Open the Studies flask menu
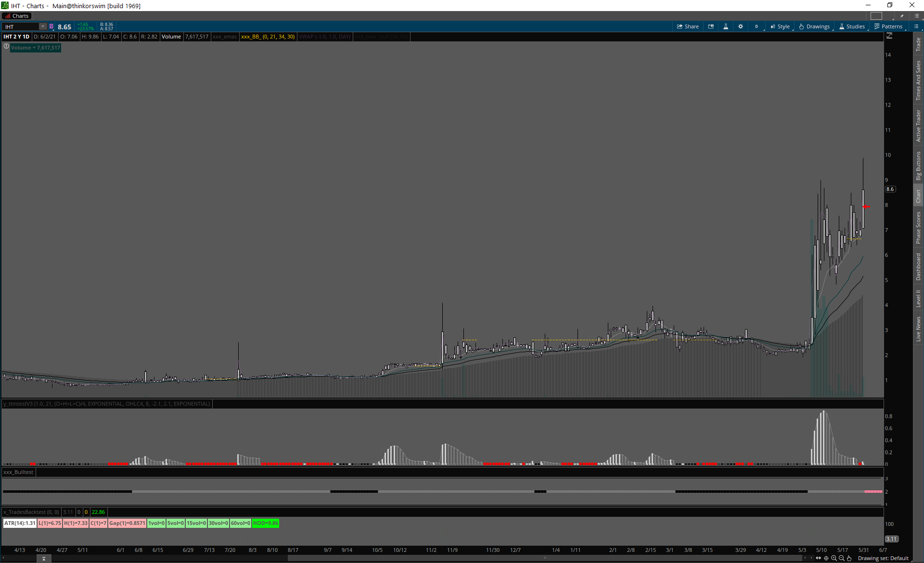Image resolution: width=924 pixels, height=563 pixels. [852, 26]
